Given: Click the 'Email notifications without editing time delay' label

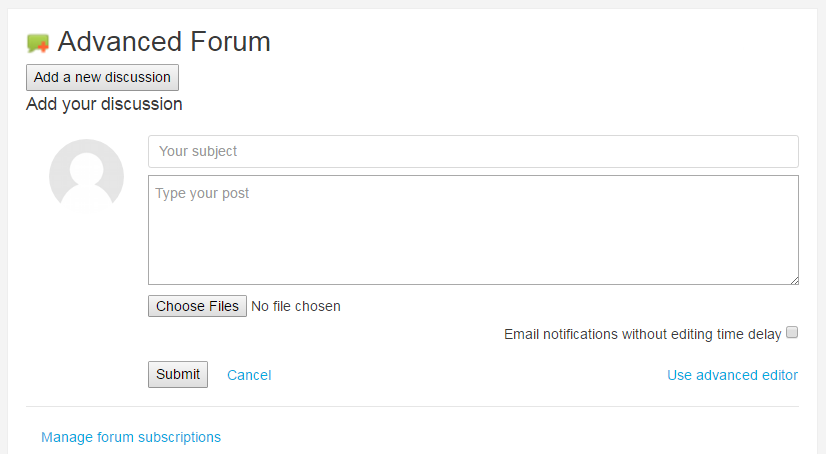Looking at the screenshot, I should click(x=643, y=334).
